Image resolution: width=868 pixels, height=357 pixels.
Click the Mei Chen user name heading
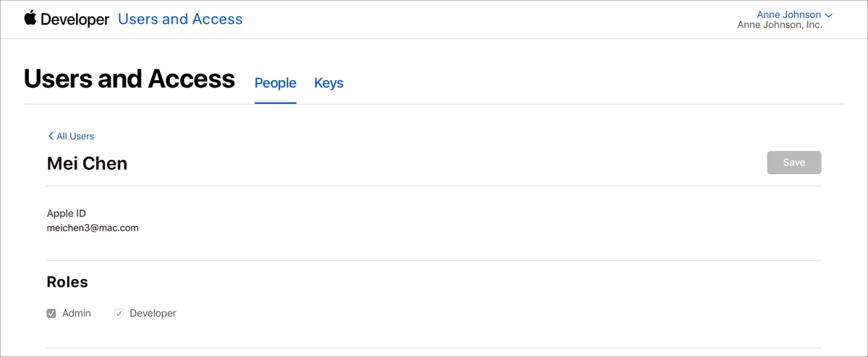(x=87, y=164)
